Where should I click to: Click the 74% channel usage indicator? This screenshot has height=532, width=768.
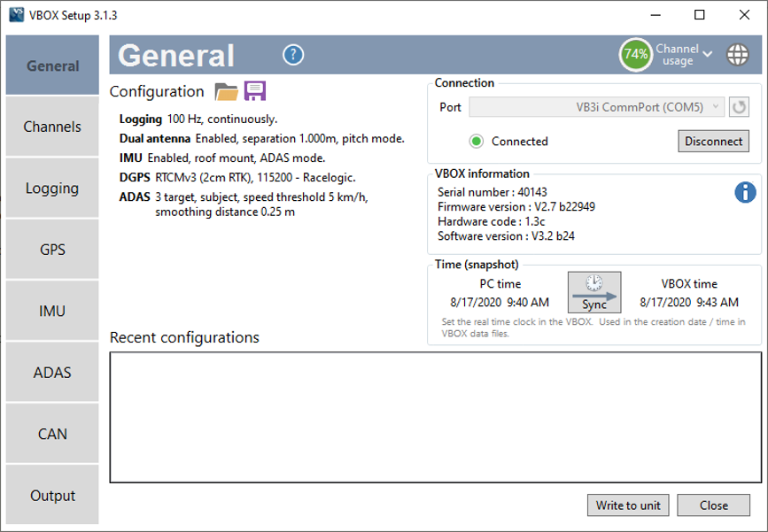click(635, 54)
